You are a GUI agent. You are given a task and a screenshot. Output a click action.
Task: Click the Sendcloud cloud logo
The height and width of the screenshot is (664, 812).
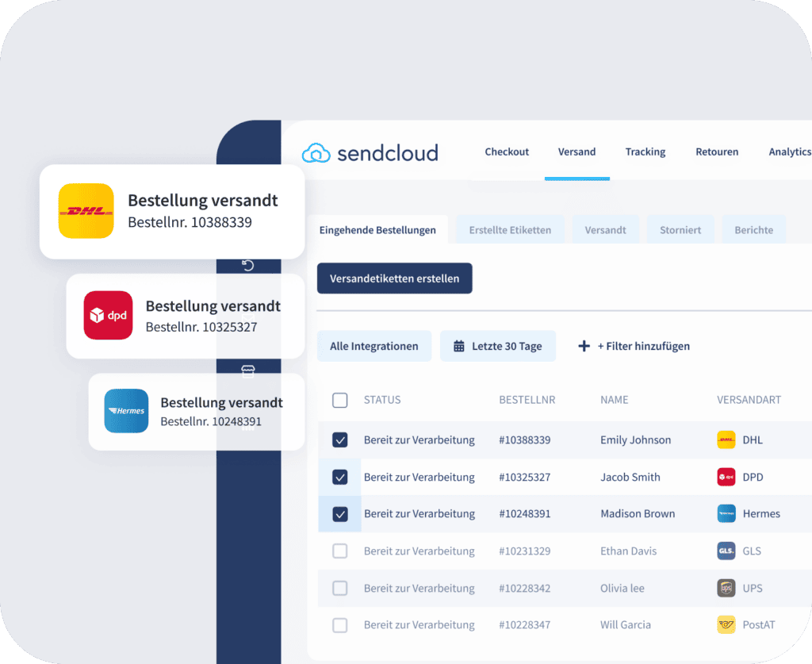[x=316, y=152]
